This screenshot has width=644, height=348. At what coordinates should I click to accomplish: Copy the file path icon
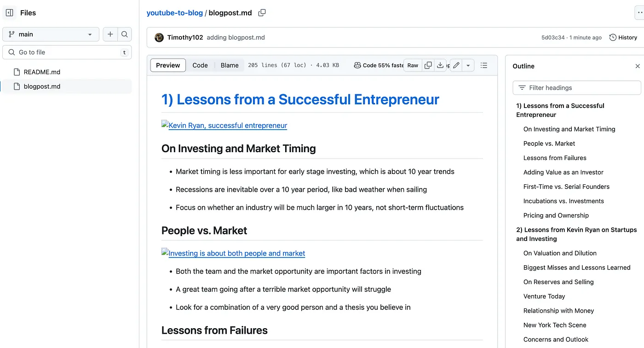tap(262, 13)
